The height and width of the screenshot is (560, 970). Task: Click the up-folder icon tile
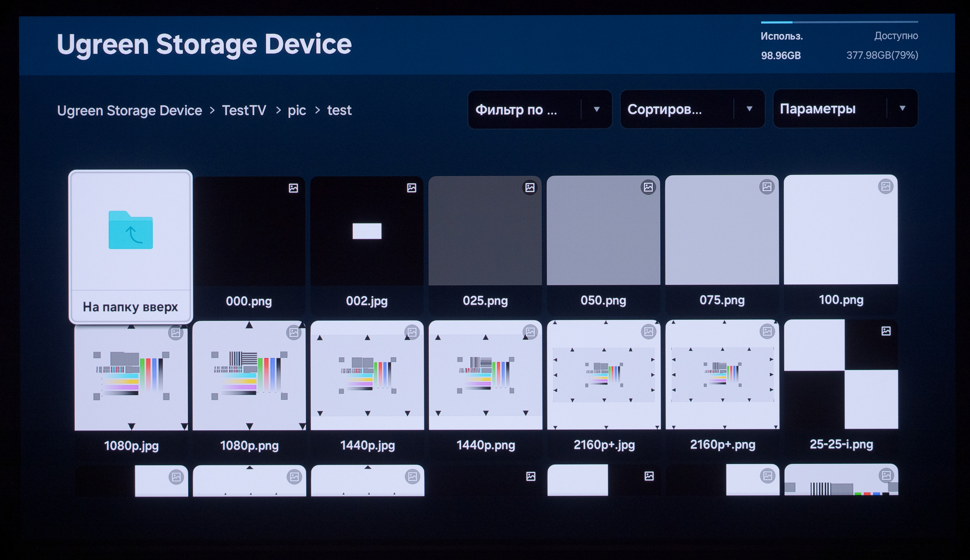coord(131,231)
